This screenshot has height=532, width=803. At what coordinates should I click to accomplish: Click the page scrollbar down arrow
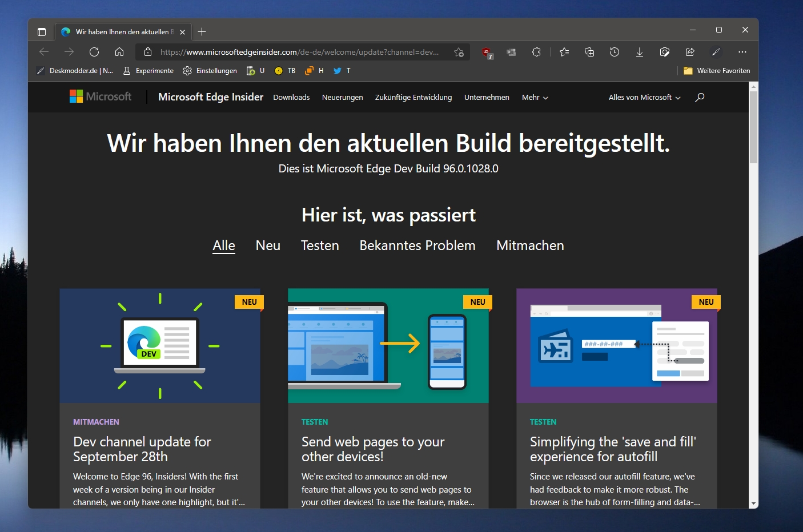click(x=754, y=504)
